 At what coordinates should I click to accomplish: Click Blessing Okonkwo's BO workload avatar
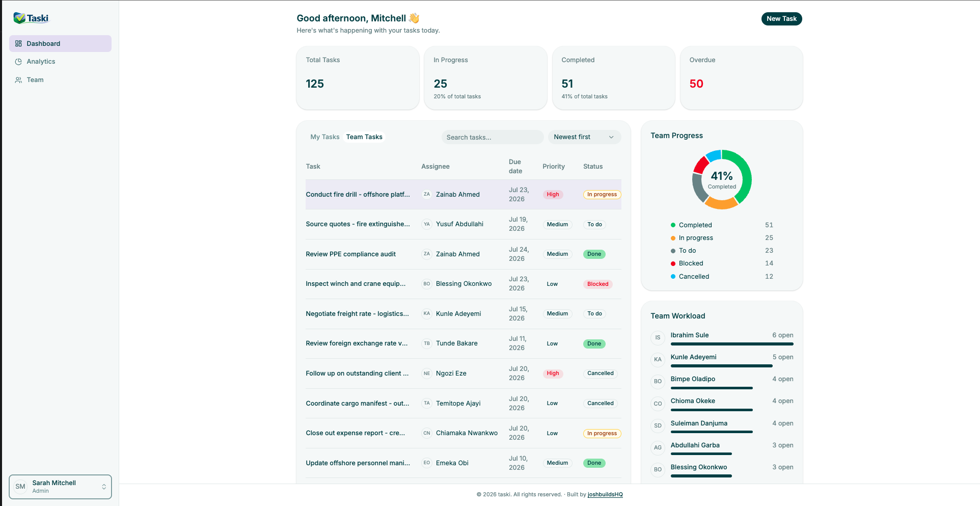pos(658,469)
